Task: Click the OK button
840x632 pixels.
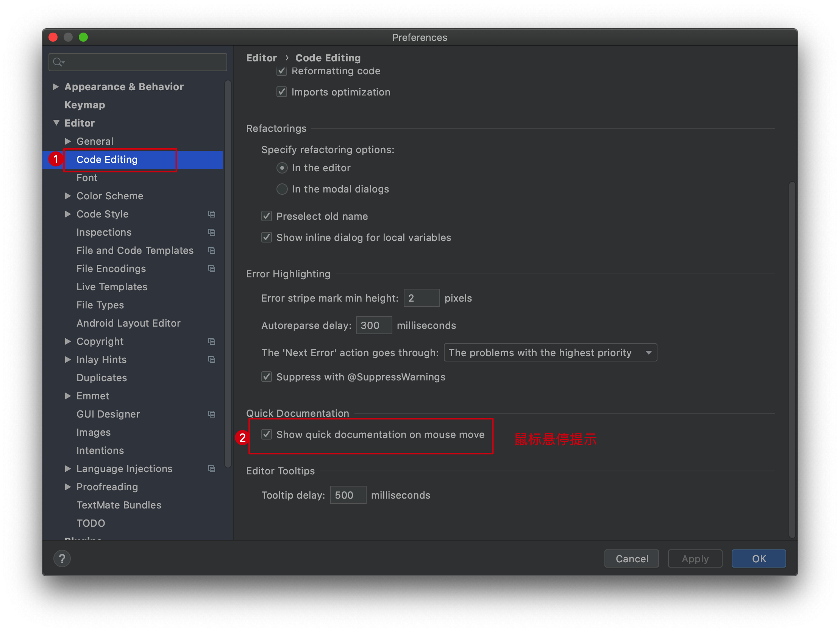Action: 759,559
